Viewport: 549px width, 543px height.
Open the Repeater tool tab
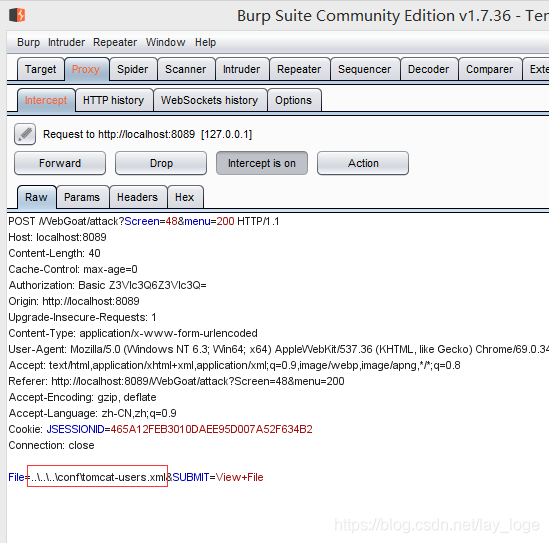299,69
